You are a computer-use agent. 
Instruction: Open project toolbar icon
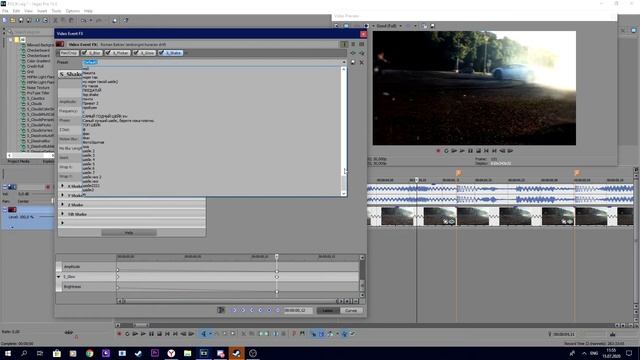click(13, 20)
